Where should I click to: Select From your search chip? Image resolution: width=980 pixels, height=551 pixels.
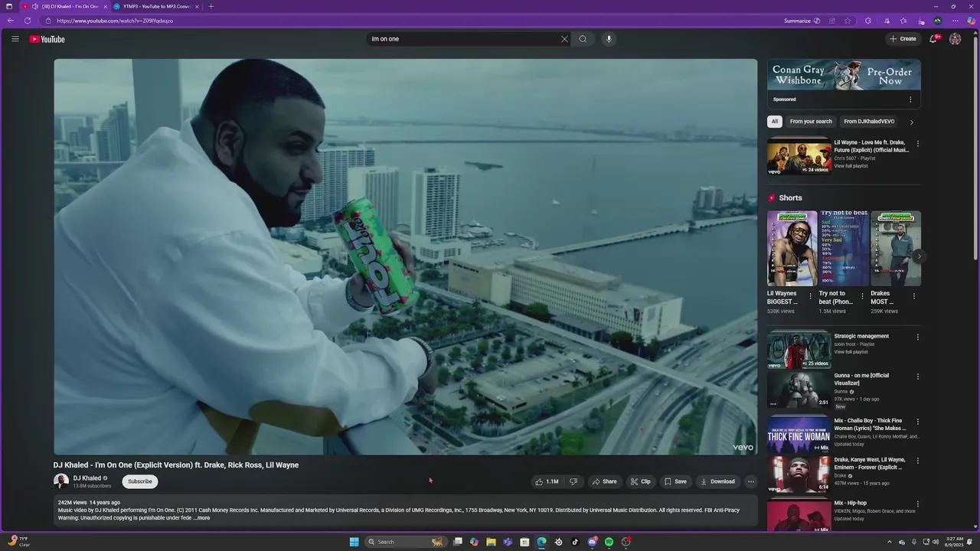coord(811,122)
